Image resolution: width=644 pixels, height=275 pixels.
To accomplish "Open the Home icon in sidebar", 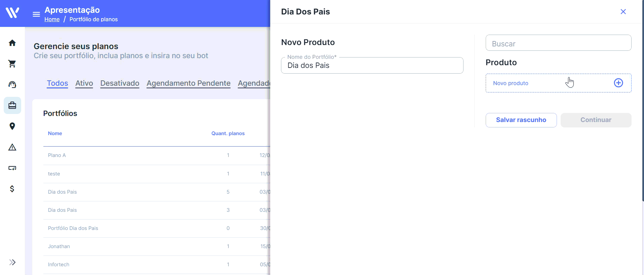I will tap(12, 43).
